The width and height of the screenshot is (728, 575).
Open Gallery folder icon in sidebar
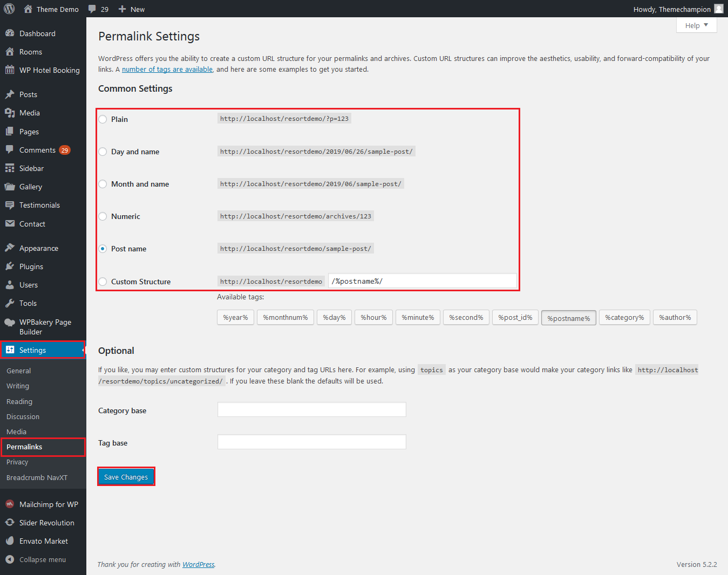[10, 187]
